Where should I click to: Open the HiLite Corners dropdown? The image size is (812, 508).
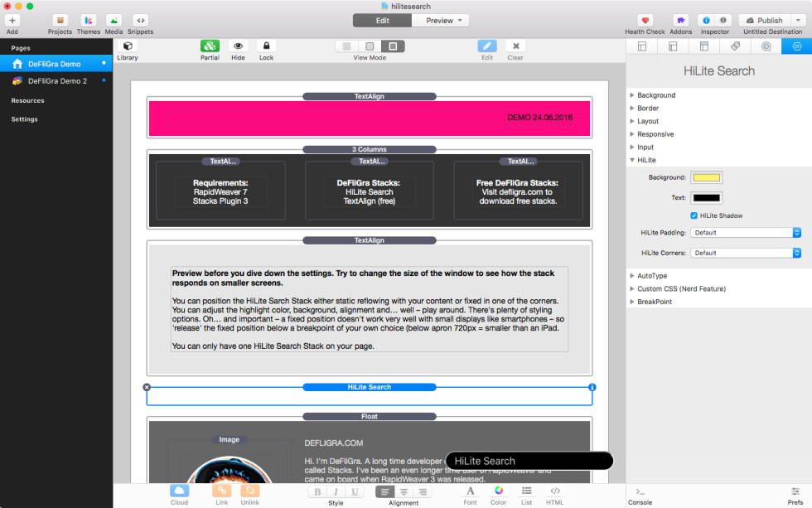point(746,253)
